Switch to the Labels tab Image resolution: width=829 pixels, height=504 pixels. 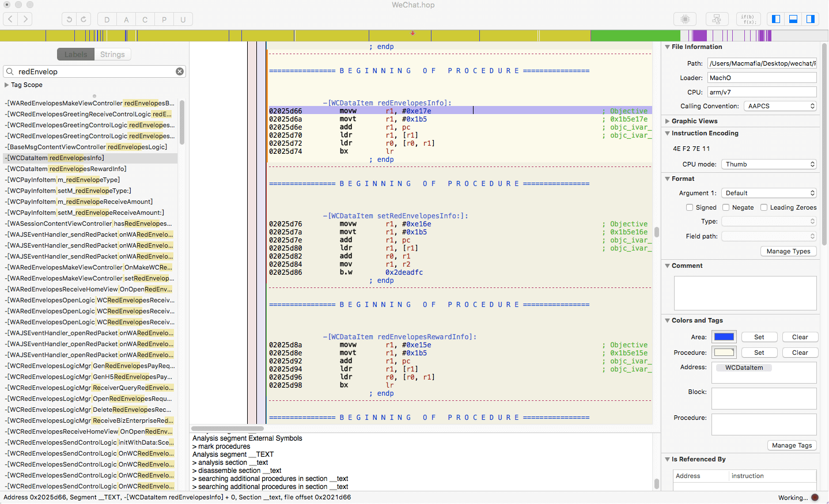point(76,54)
